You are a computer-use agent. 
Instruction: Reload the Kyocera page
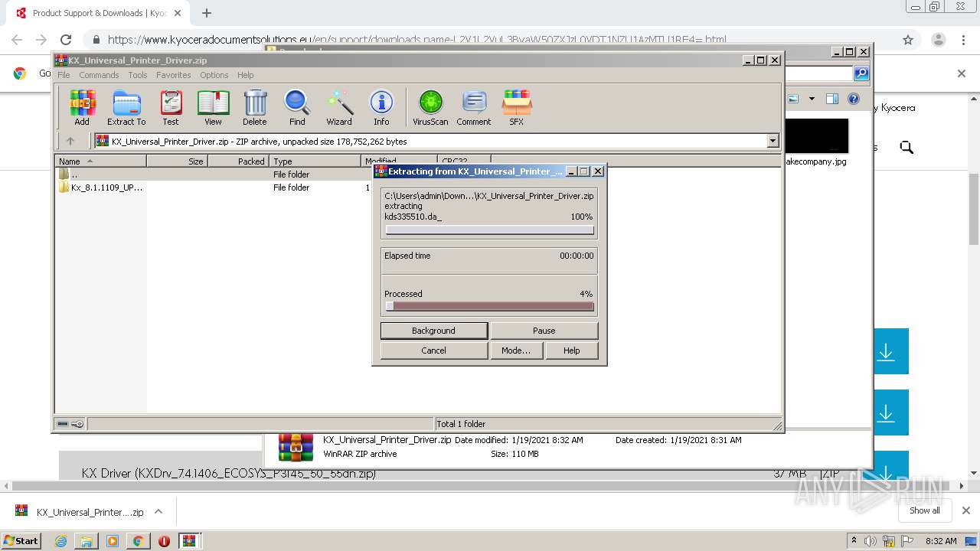[66, 40]
